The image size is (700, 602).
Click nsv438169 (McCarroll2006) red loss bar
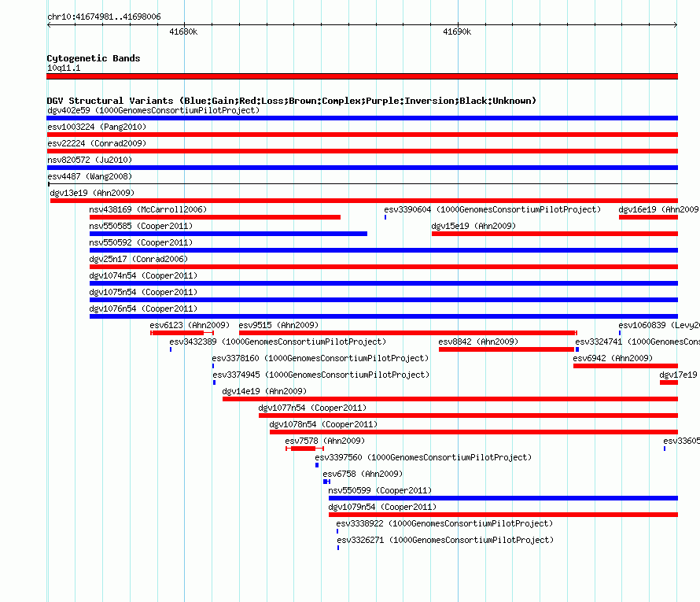tap(215, 217)
